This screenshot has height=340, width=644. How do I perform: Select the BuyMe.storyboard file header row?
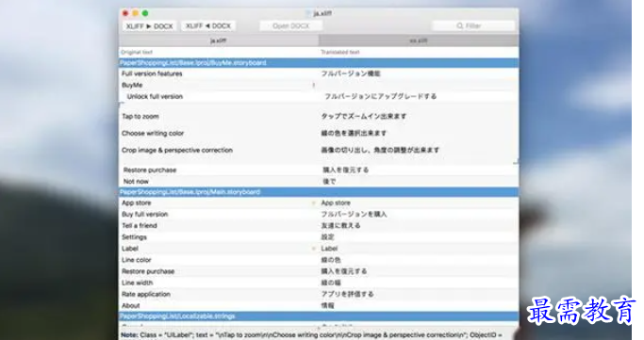coord(319,63)
